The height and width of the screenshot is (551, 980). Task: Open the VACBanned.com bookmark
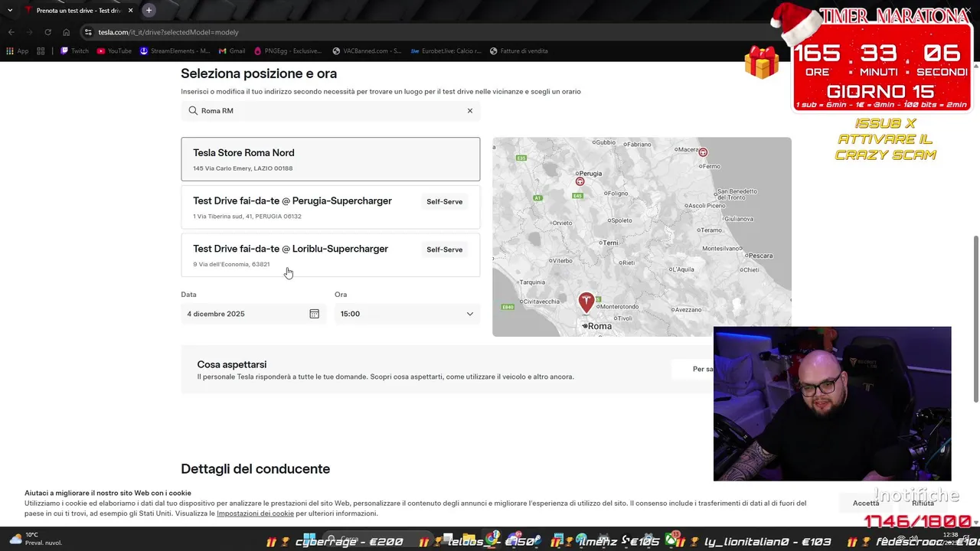367,51
